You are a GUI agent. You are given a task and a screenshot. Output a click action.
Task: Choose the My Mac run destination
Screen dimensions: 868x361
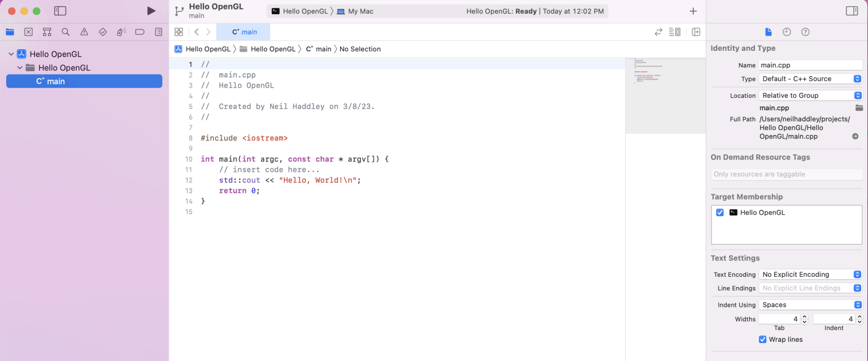coord(355,11)
